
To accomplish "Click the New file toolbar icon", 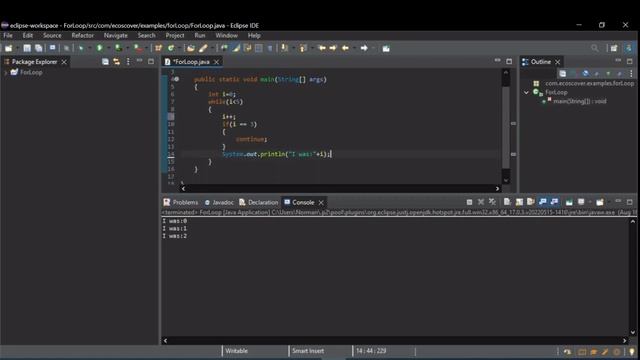I will click(x=8, y=49).
